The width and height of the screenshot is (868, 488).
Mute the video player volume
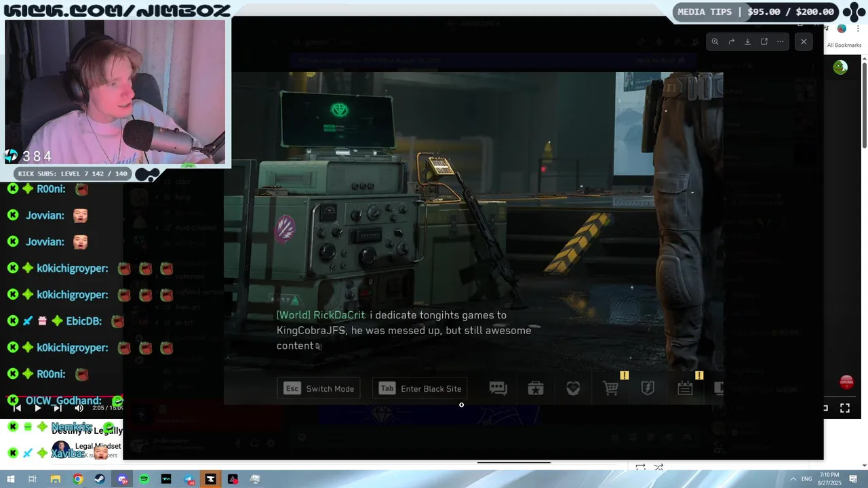pos(79,408)
